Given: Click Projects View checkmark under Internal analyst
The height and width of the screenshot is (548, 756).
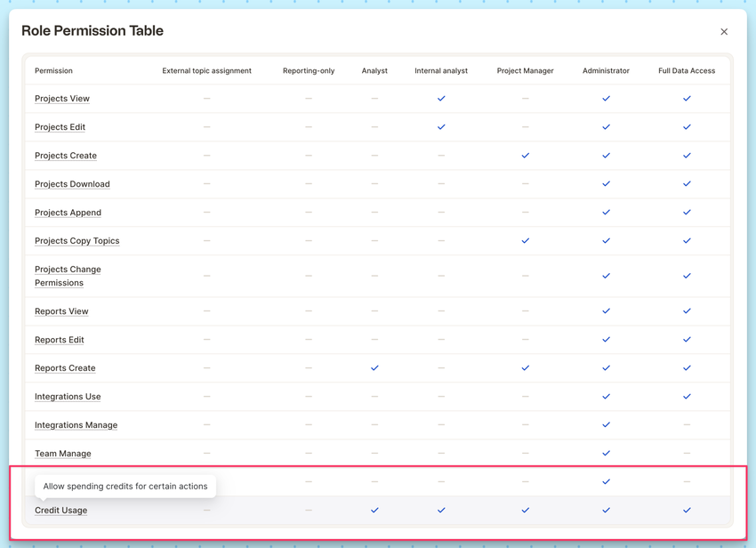Looking at the screenshot, I should (441, 99).
